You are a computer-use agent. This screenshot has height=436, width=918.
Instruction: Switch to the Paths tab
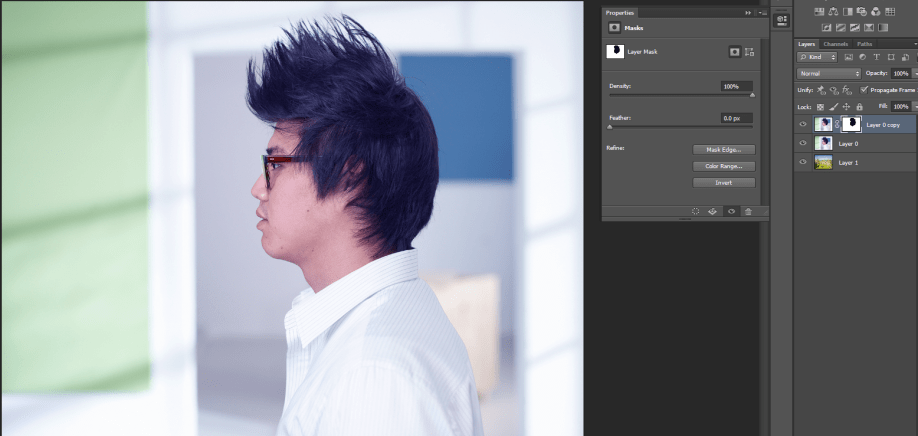pos(864,44)
